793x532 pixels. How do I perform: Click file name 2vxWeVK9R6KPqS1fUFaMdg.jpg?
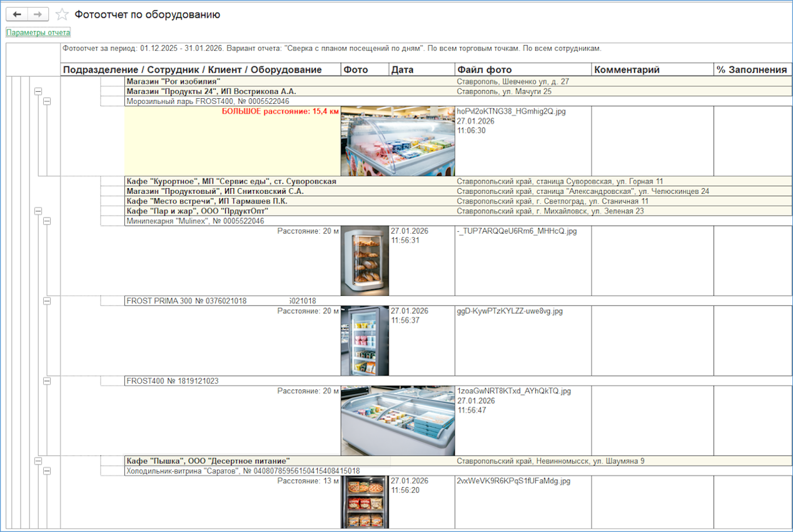click(x=513, y=481)
